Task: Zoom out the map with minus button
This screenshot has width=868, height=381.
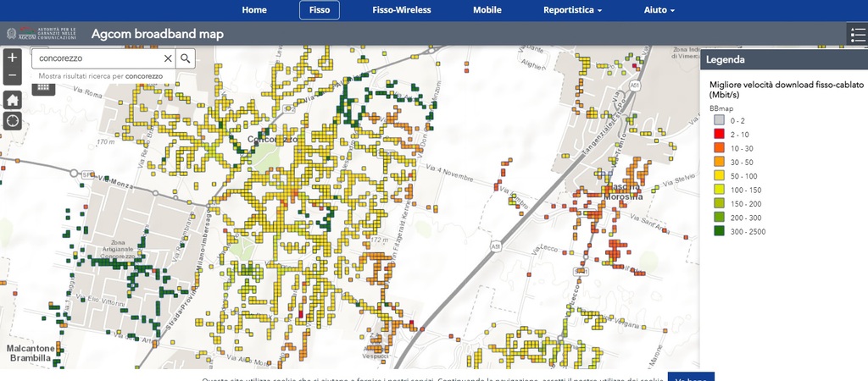Action: pyautogui.click(x=12, y=75)
